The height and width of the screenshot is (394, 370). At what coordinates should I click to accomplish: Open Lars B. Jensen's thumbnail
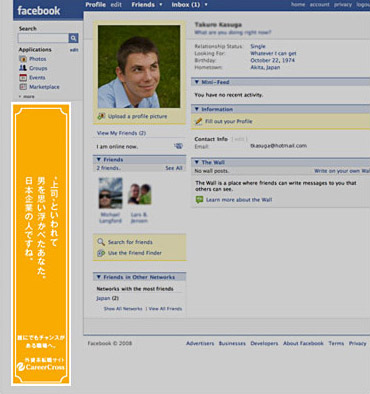[139, 194]
